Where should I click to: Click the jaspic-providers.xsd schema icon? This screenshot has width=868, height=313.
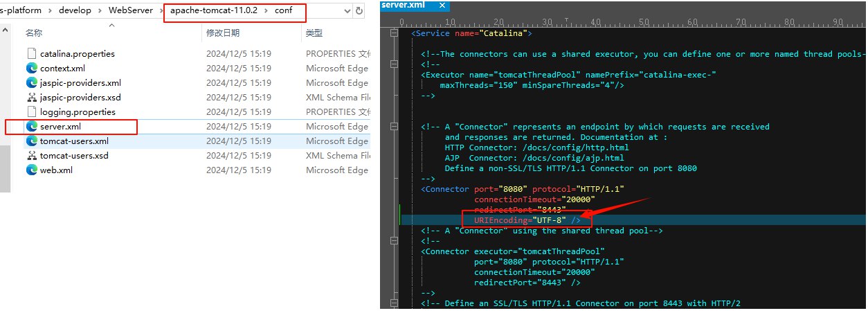tap(31, 97)
